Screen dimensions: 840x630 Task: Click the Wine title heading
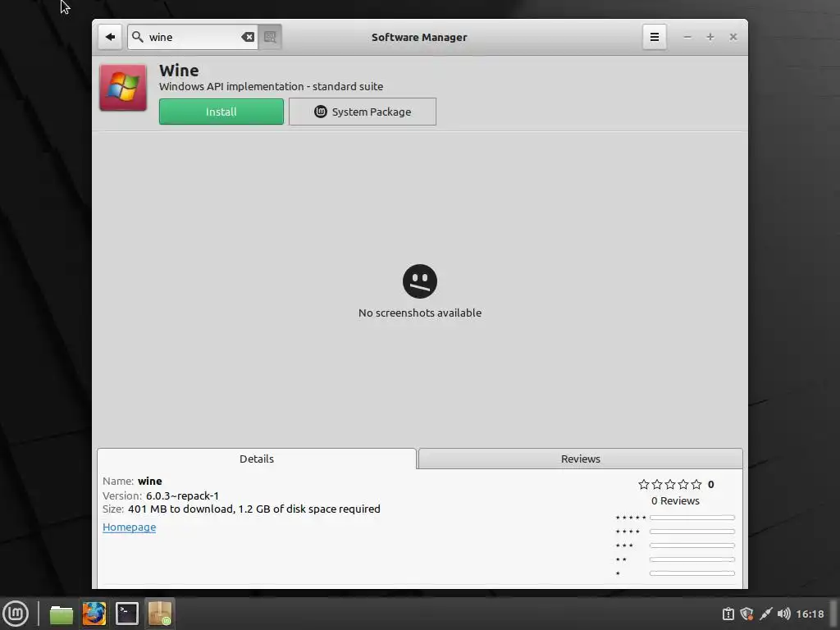tap(179, 71)
